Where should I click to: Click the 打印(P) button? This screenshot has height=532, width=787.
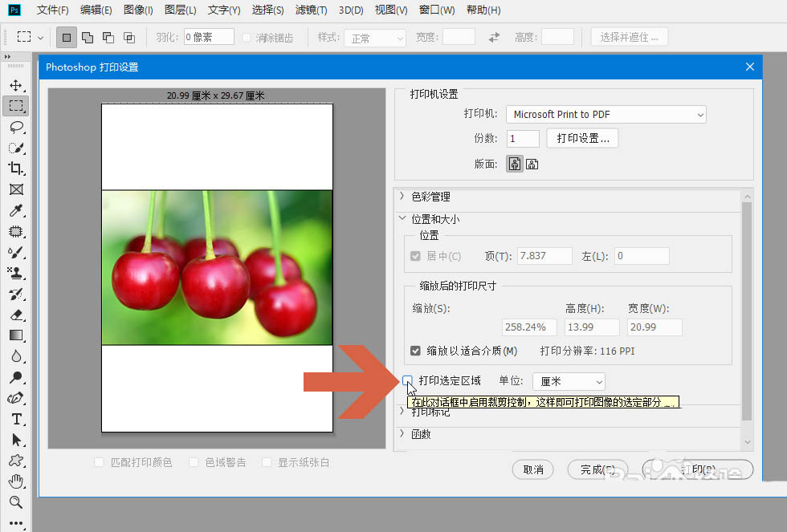click(698, 469)
